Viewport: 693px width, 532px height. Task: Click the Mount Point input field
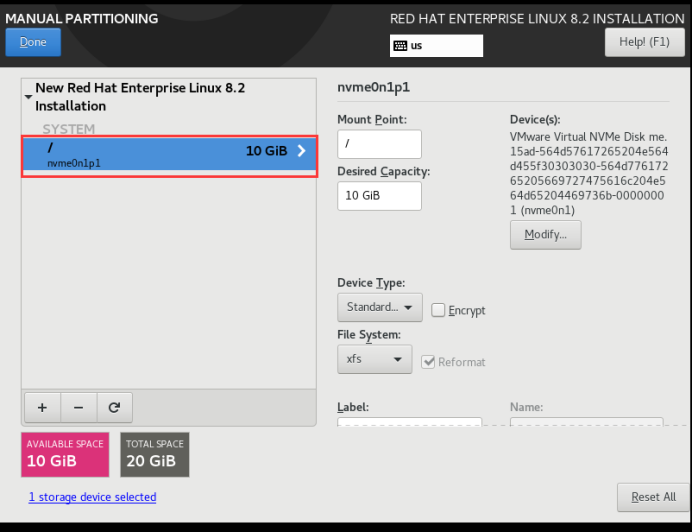point(379,144)
